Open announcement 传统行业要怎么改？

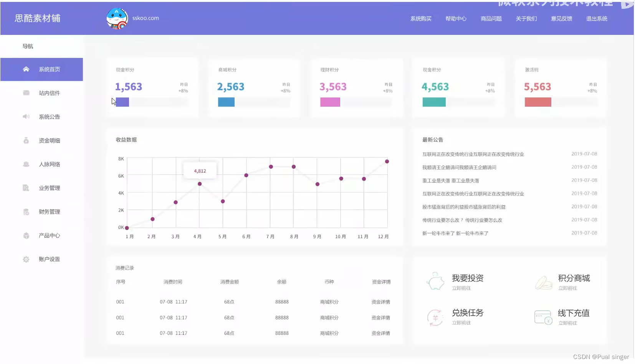click(x=462, y=220)
